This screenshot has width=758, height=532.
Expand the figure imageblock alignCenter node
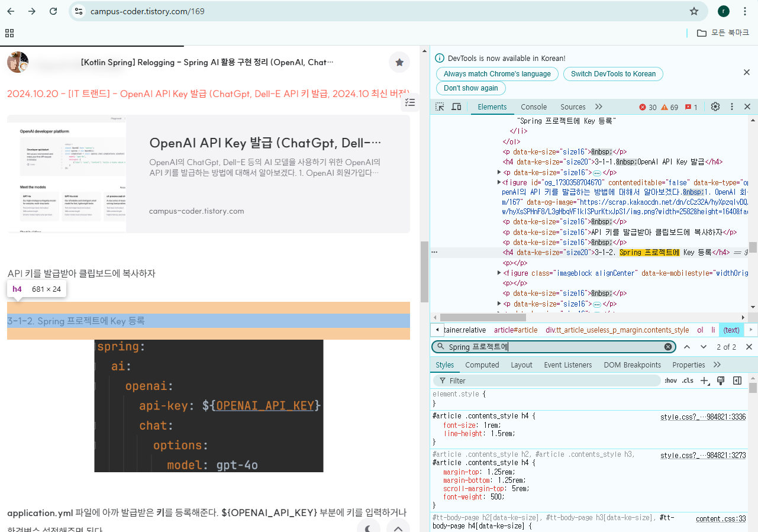[499, 273]
